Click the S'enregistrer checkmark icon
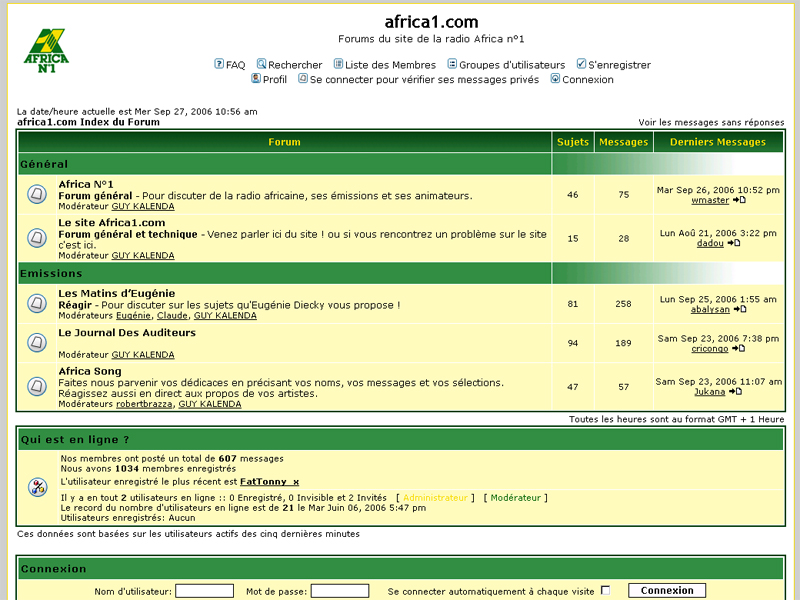This screenshot has width=800, height=600. click(581, 64)
